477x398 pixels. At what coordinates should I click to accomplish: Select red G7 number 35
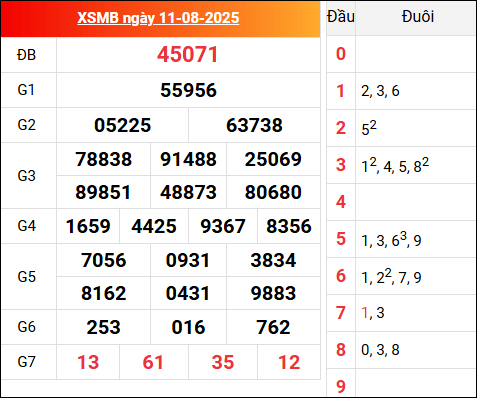(223, 362)
